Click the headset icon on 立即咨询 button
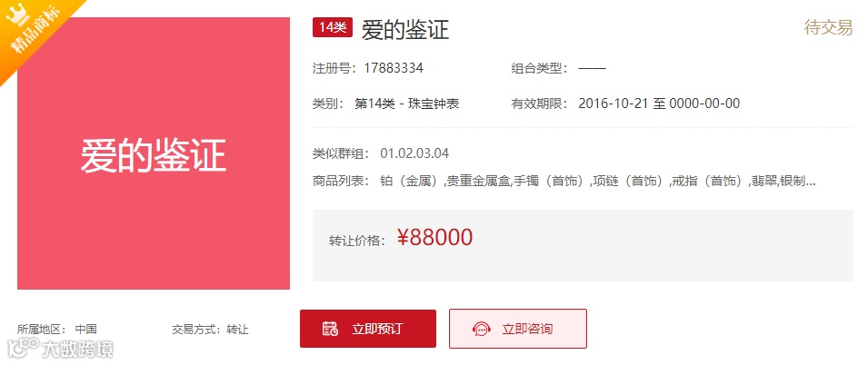The image size is (868, 365). pyautogui.click(x=482, y=329)
